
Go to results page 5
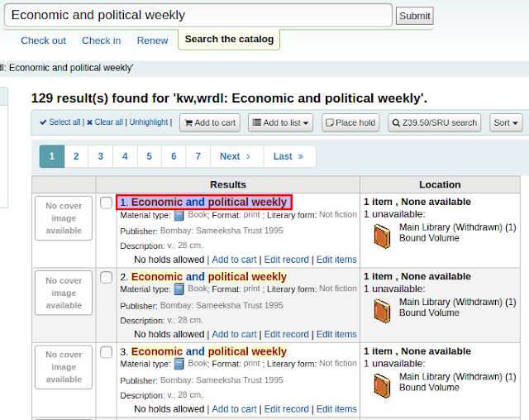[149, 156]
